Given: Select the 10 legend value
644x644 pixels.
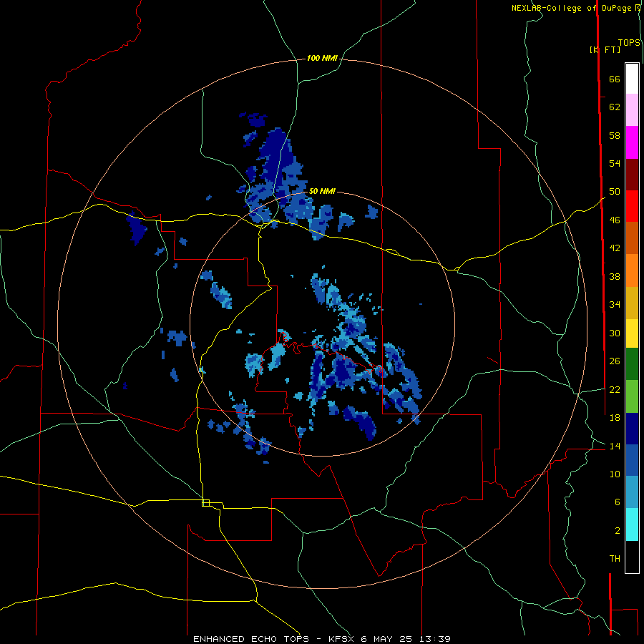Looking at the screenshot, I should (x=615, y=474).
